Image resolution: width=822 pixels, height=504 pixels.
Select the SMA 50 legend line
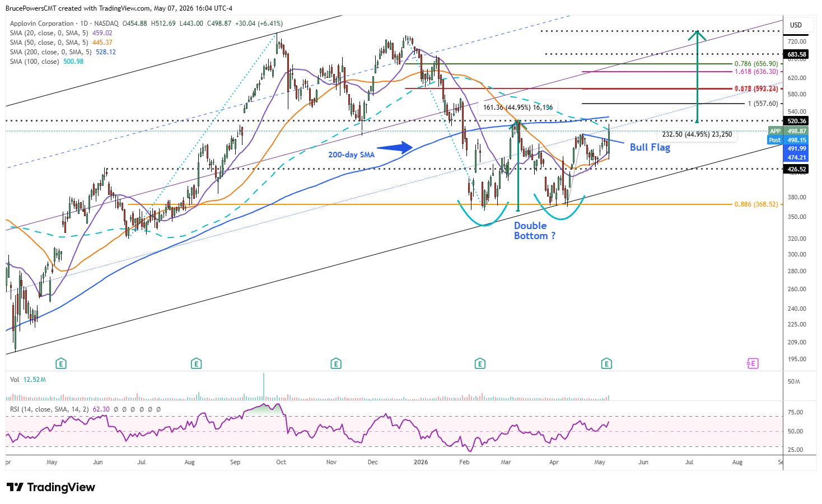coord(61,43)
